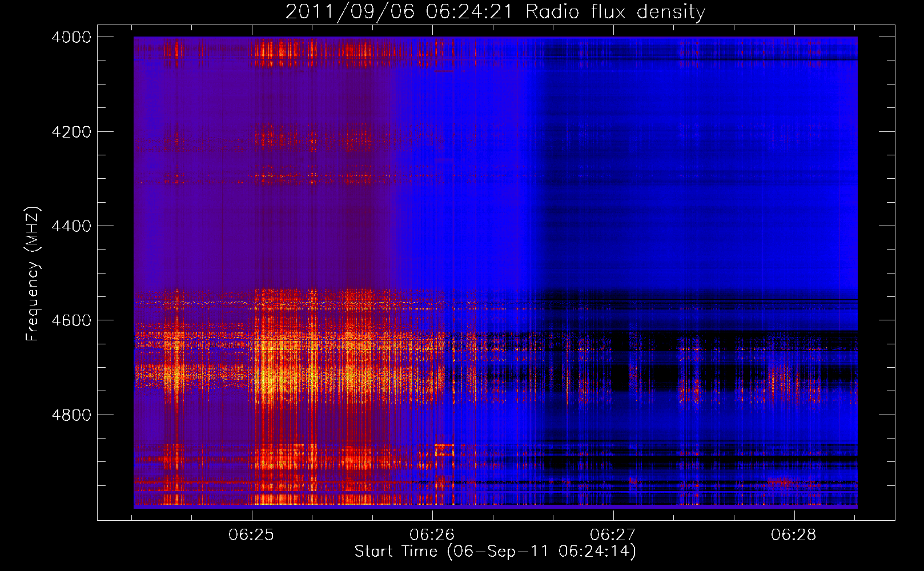
Task: Click the 'Start Time (06-Sep-11 06:24:14)' axis title
Action: click(495, 552)
